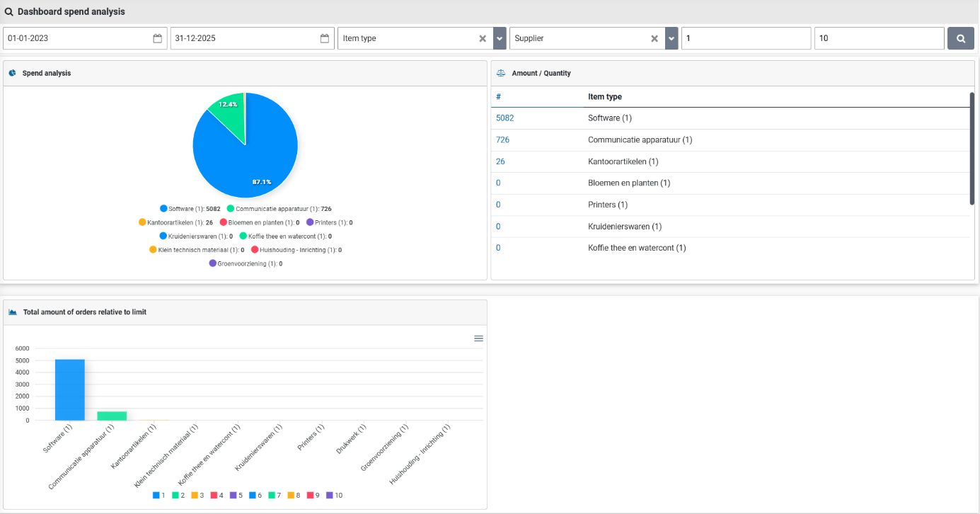Open the 726 amount for Communicatie apparatuur
The image size is (980, 514).
[502, 140]
